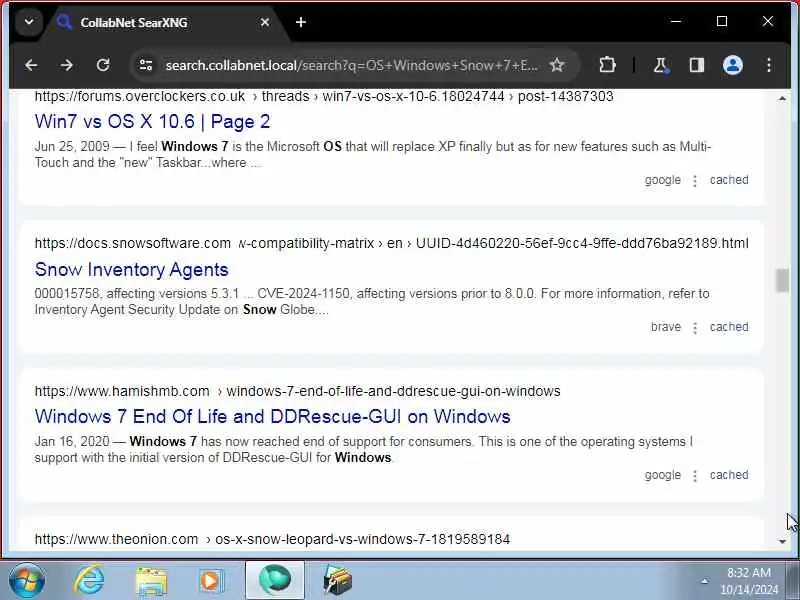Open the Chrome Labs flask icon
This screenshot has height=600, width=800.
[x=661, y=65]
